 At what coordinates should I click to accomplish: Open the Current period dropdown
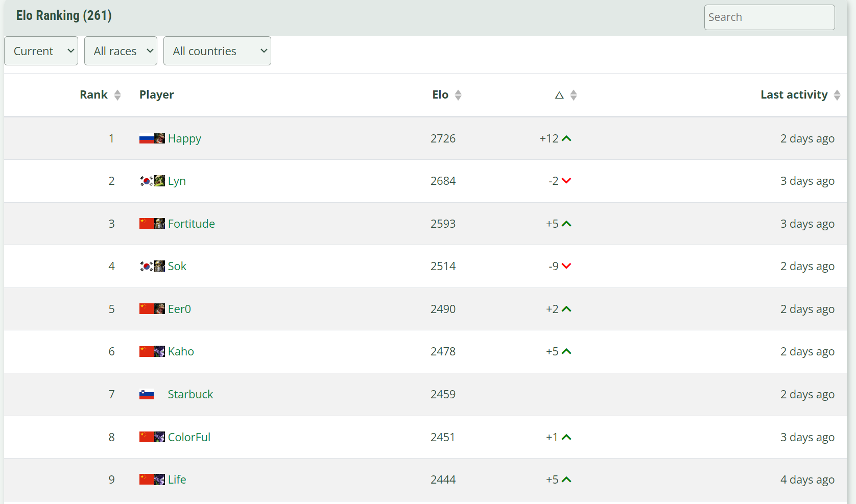[41, 51]
